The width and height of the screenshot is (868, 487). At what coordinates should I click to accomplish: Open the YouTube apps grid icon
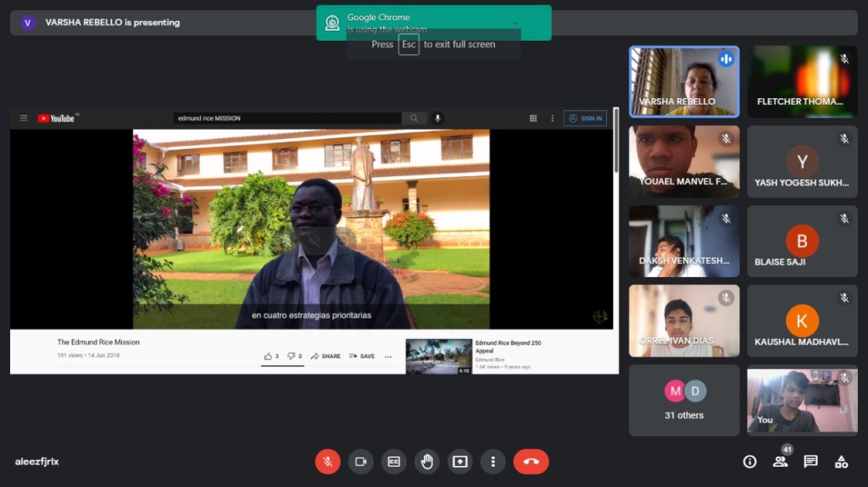[533, 119]
